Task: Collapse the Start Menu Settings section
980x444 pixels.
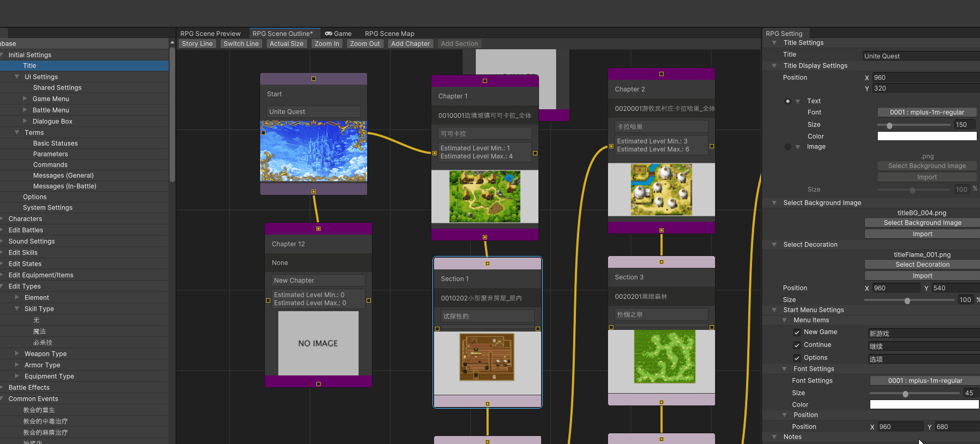Action: (x=774, y=310)
